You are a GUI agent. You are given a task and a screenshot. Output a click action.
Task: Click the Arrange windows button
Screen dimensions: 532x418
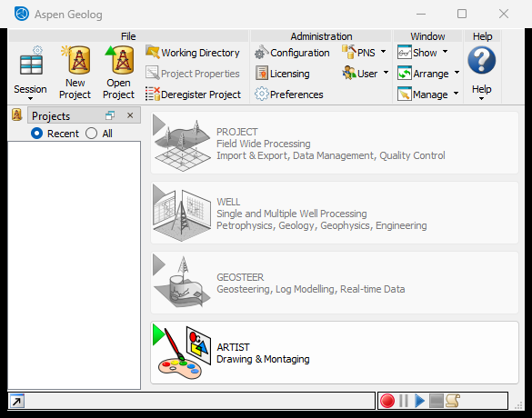click(423, 74)
